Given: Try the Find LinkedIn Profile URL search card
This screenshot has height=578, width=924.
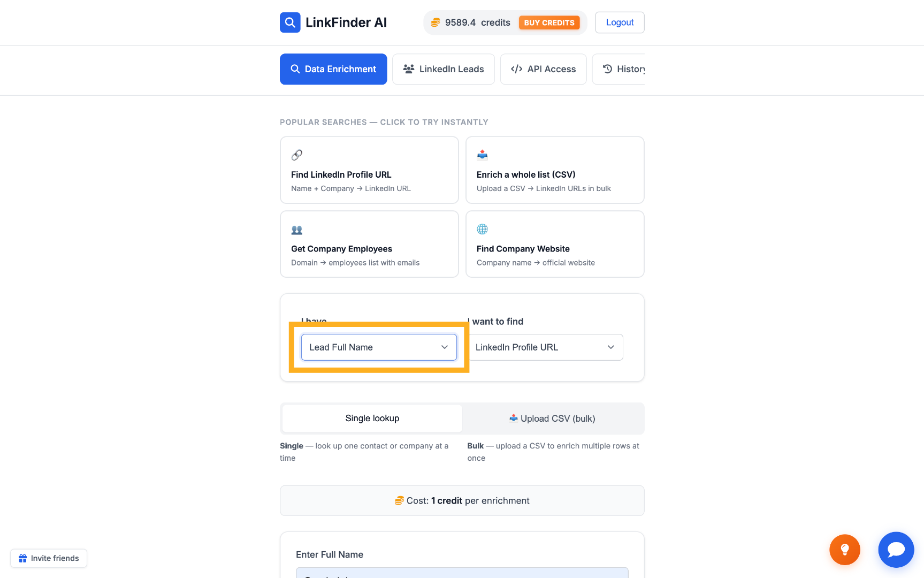Looking at the screenshot, I should click(x=369, y=170).
